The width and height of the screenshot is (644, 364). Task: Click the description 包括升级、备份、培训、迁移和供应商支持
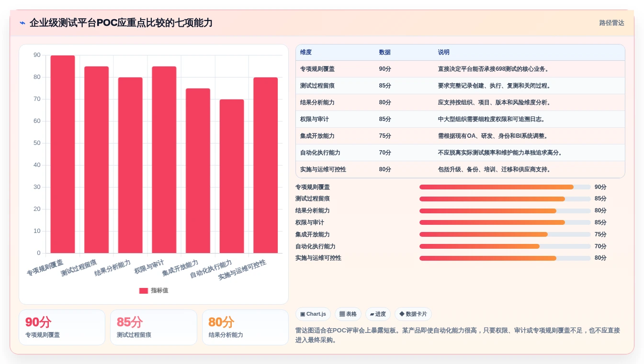pyautogui.click(x=495, y=169)
